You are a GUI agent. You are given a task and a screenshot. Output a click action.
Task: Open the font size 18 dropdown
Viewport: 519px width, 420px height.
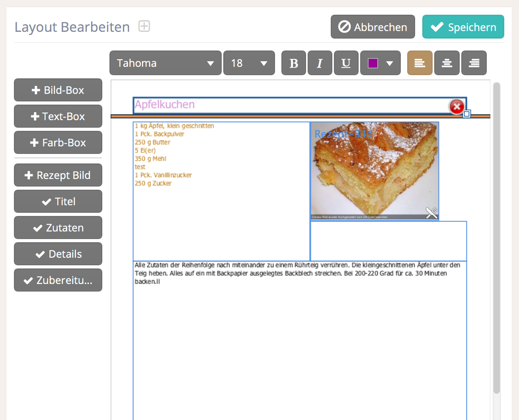coord(249,63)
